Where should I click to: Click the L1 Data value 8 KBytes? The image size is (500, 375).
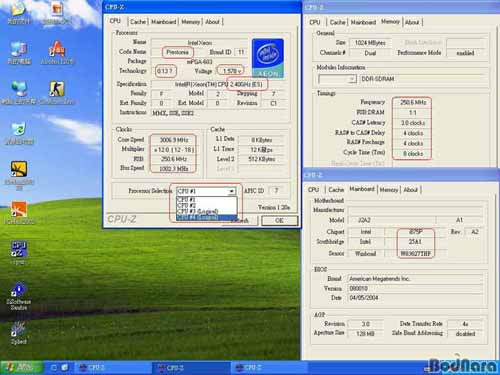(x=262, y=140)
